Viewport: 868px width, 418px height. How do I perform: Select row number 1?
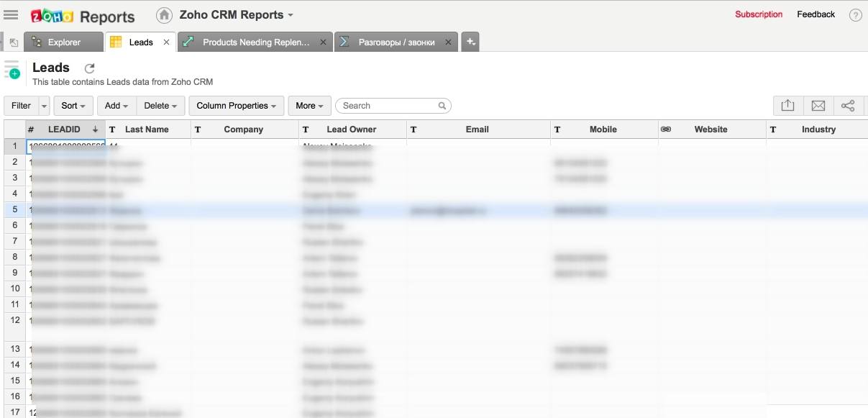(14, 146)
